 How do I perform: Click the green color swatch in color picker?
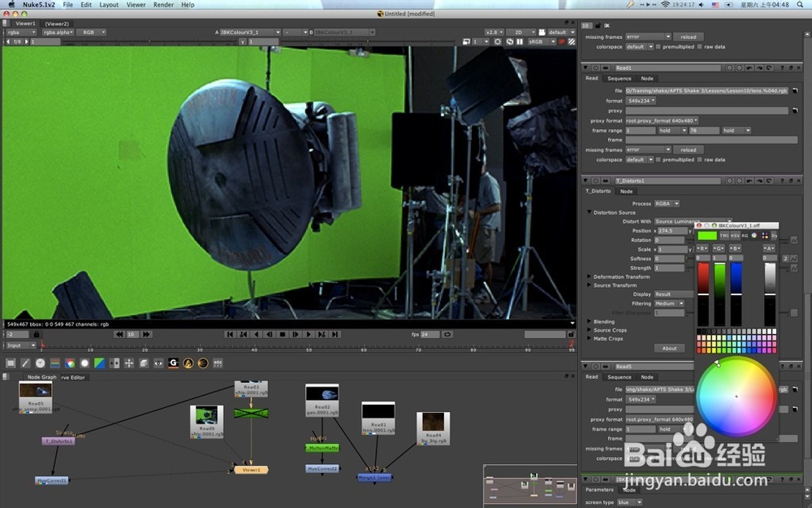click(x=707, y=236)
